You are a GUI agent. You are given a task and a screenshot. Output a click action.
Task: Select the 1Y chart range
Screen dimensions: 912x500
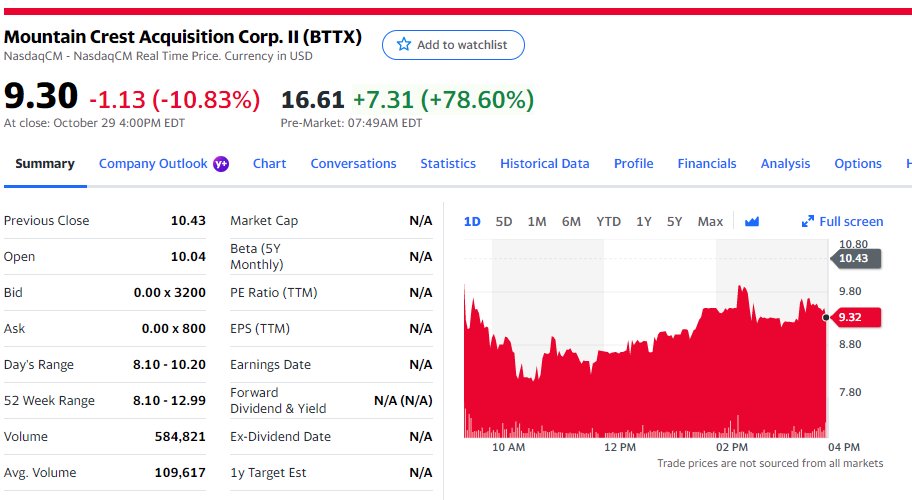point(643,222)
